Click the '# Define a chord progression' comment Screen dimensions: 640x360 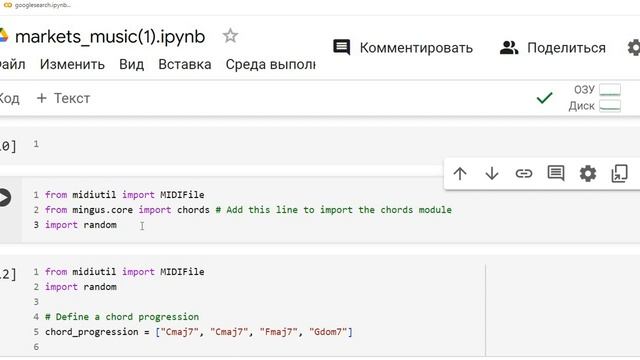point(122,317)
